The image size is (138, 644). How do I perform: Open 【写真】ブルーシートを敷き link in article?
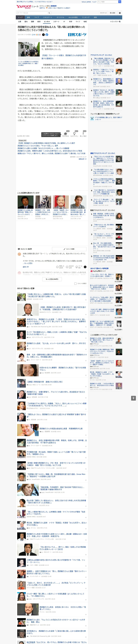64,57
